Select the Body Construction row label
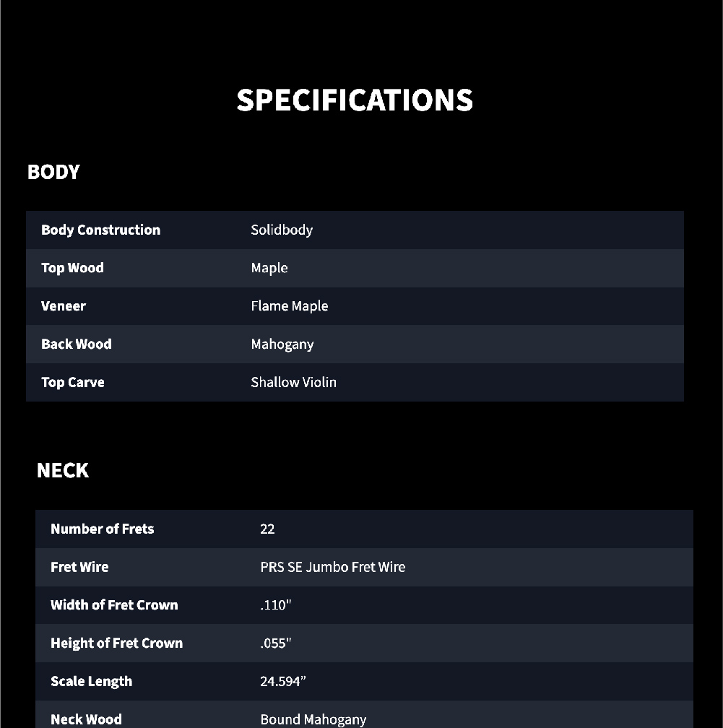The height and width of the screenshot is (728, 723). pos(100,230)
